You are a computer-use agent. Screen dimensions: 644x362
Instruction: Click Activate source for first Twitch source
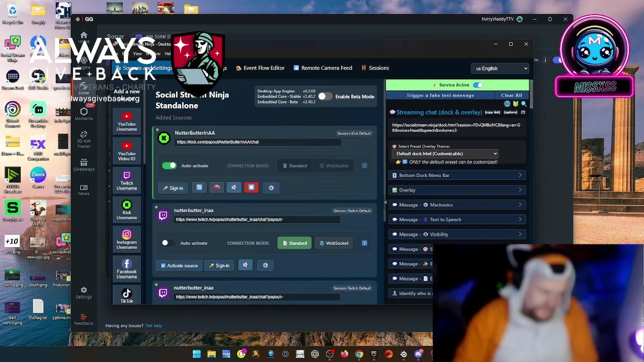coord(179,265)
